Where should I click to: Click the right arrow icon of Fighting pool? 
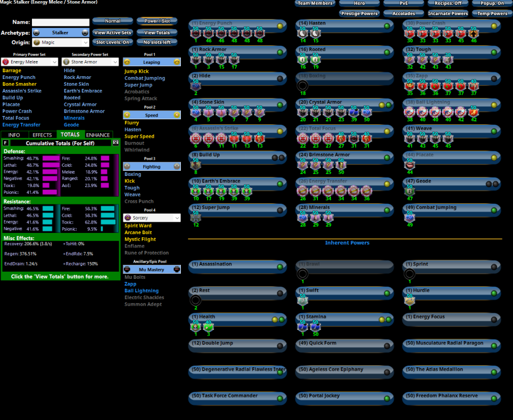coord(177,166)
